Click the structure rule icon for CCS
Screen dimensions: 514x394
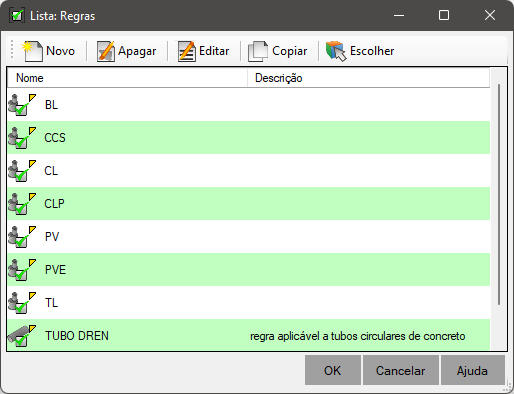pos(22,138)
